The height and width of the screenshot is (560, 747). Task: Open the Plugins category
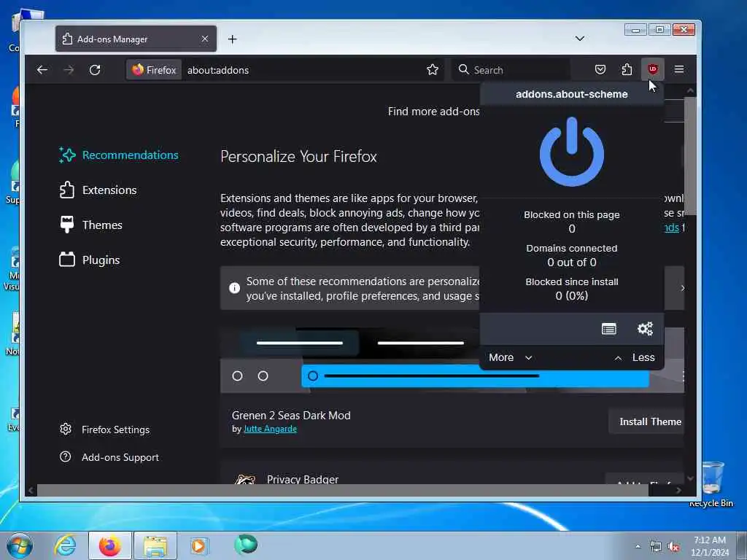coord(90,260)
